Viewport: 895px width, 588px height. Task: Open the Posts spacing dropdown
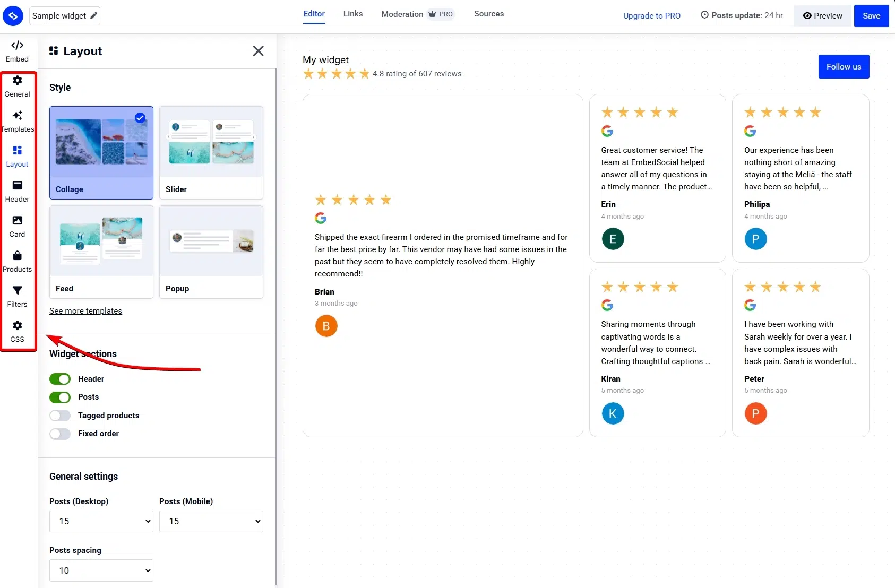[101, 570]
